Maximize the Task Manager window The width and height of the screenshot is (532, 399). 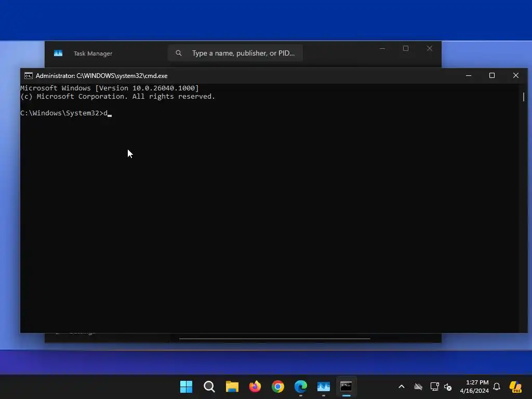(405, 48)
